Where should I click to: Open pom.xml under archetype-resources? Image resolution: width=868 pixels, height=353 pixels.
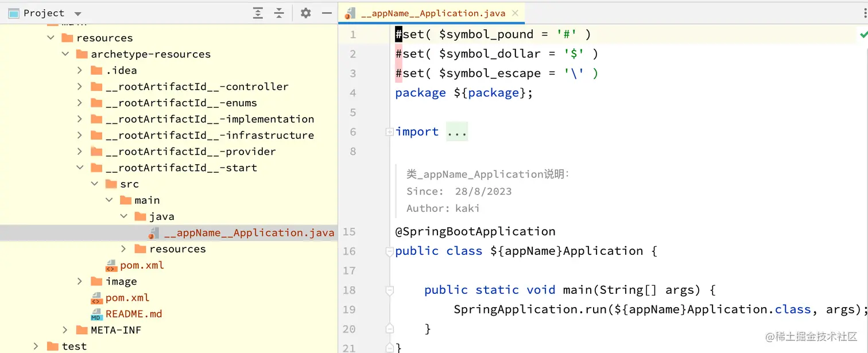tap(127, 298)
